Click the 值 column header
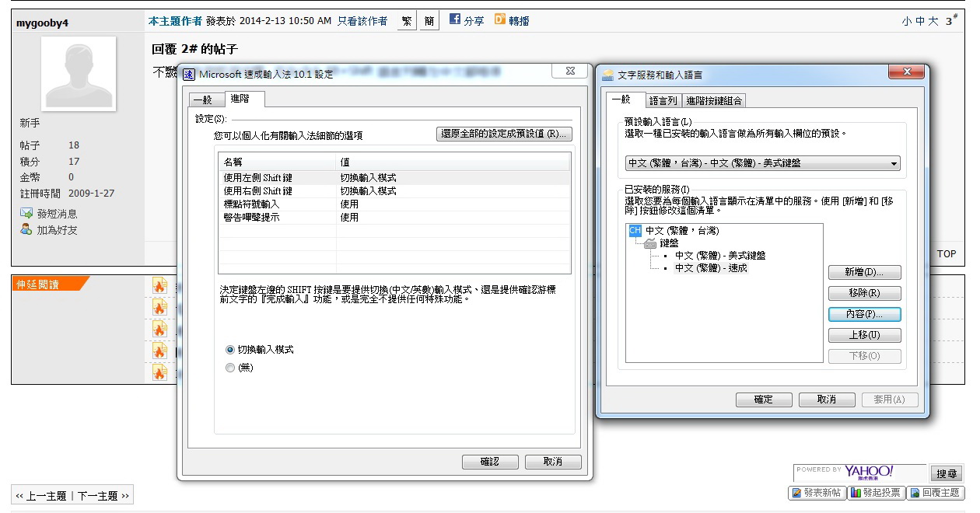Image resolution: width=980 pixels, height=513 pixels. click(x=453, y=162)
